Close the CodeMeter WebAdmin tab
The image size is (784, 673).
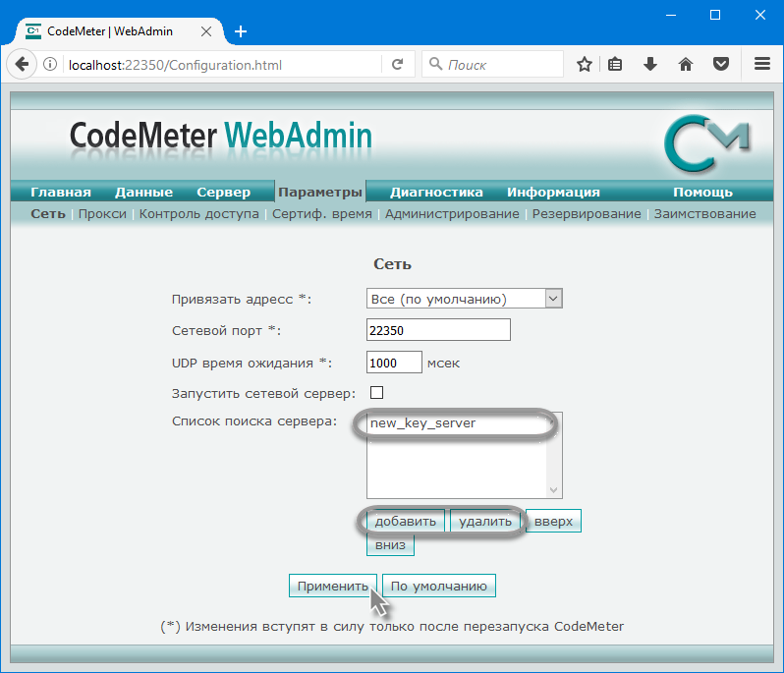click(206, 31)
